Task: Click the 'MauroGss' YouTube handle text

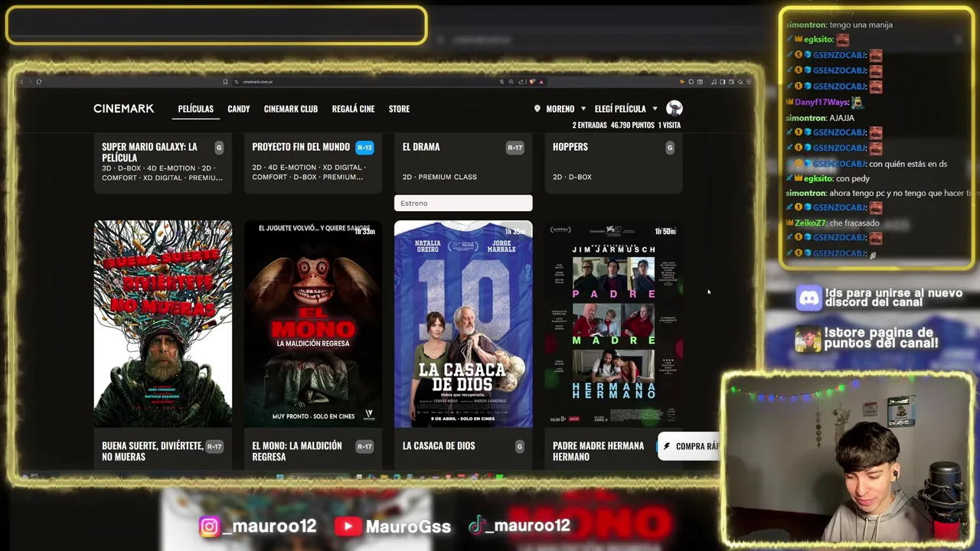Action: point(408,527)
